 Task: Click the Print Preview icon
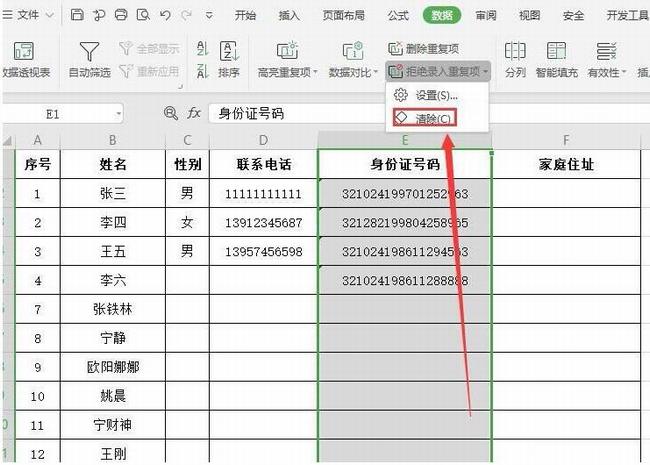[x=143, y=15]
